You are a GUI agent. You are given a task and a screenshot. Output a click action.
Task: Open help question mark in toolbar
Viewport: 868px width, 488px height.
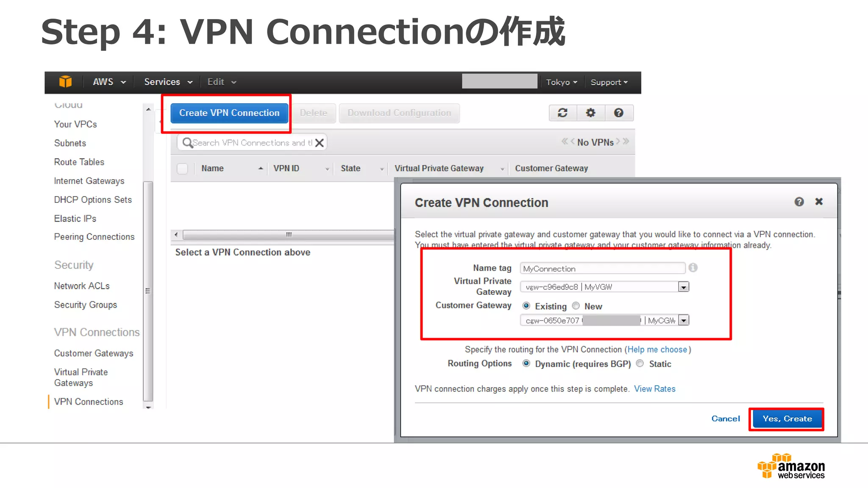[x=619, y=113]
